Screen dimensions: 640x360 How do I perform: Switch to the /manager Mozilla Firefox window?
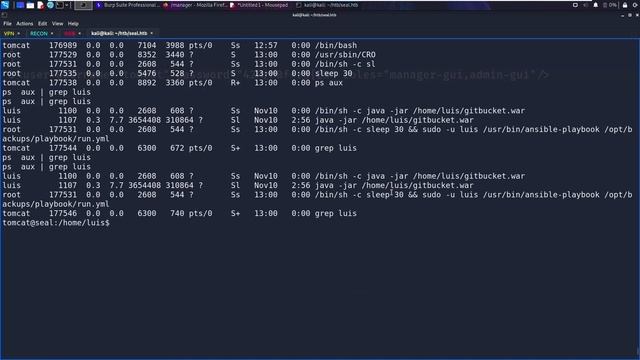coord(195,5)
